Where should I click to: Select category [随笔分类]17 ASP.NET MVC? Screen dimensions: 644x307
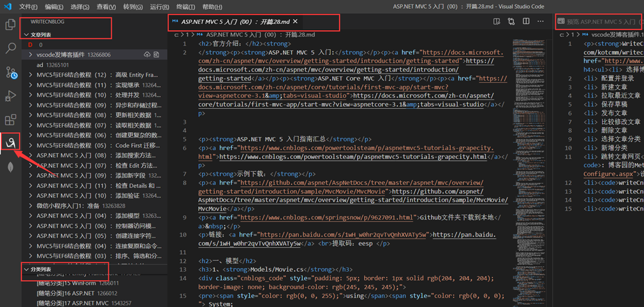pyautogui.click(x=94, y=303)
